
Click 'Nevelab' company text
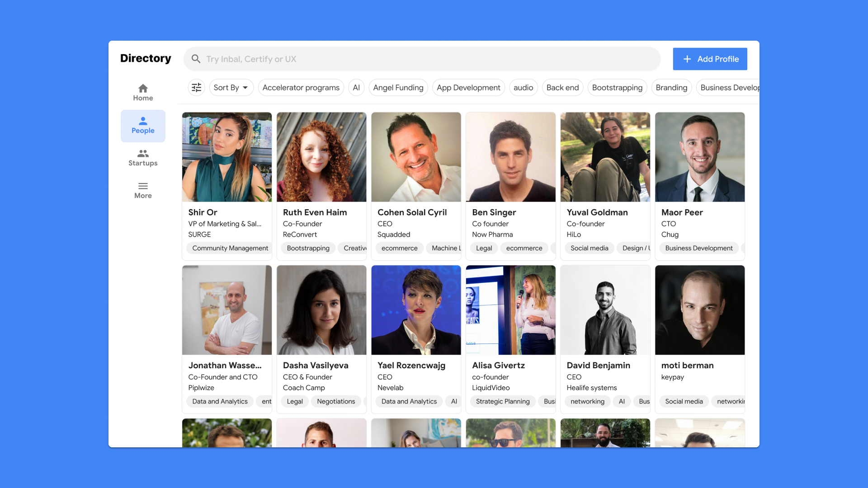390,388
